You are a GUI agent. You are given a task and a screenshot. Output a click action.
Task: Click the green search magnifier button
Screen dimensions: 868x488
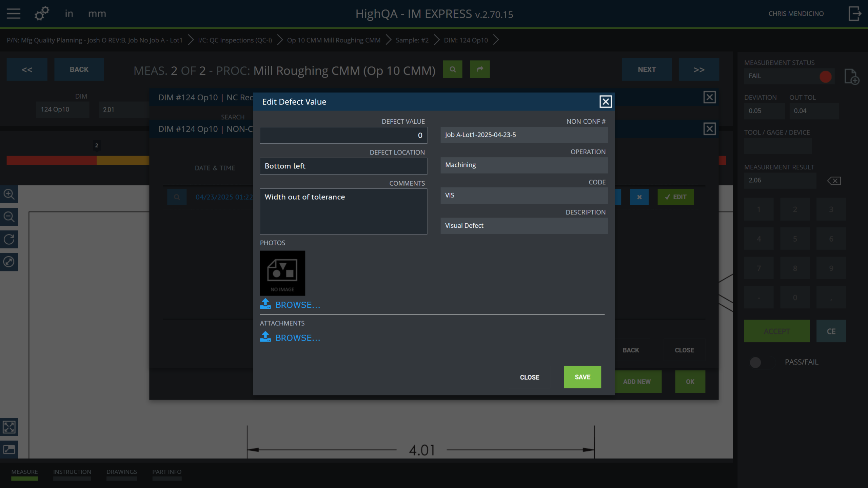453,69
